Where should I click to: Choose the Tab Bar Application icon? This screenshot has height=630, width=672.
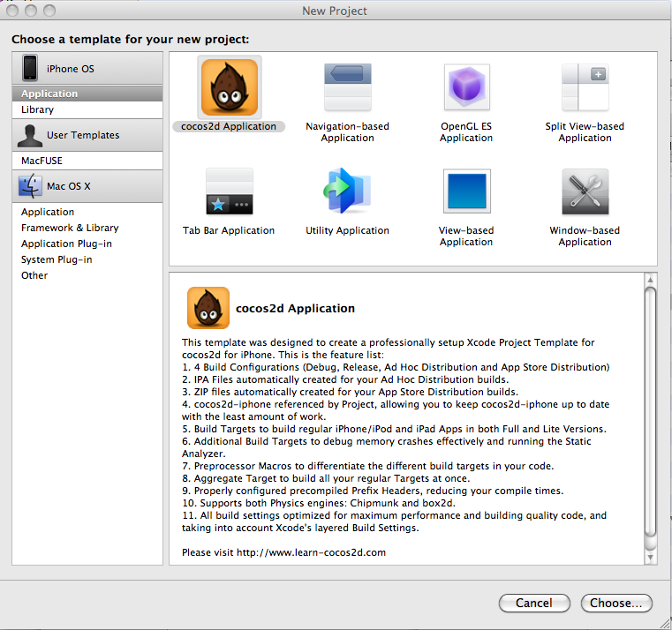(230, 191)
